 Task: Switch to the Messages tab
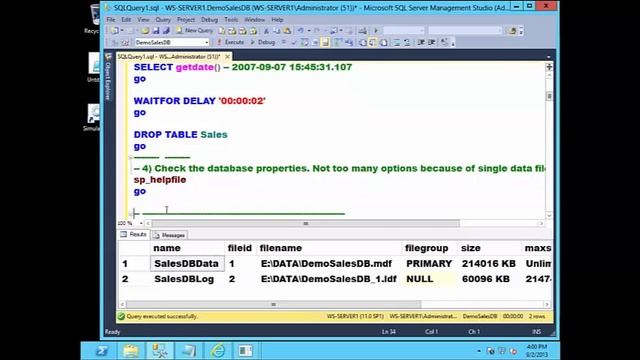point(169,235)
